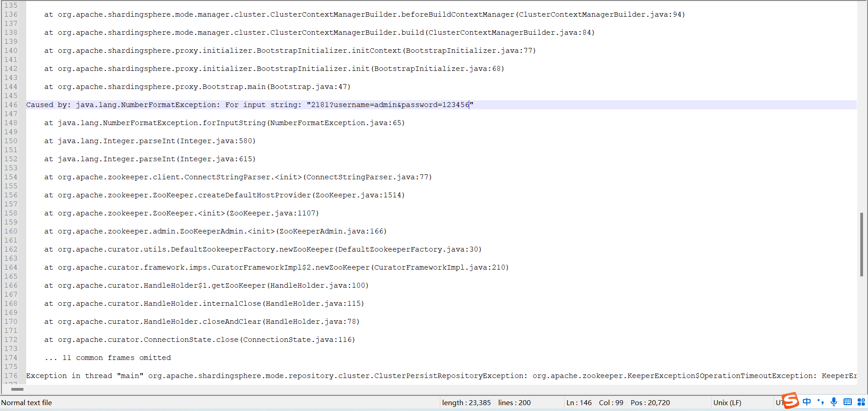The image size is (868, 411).
Task: Click 'Pos : 20,720' in status bar
Action: (x=651, y=402)
